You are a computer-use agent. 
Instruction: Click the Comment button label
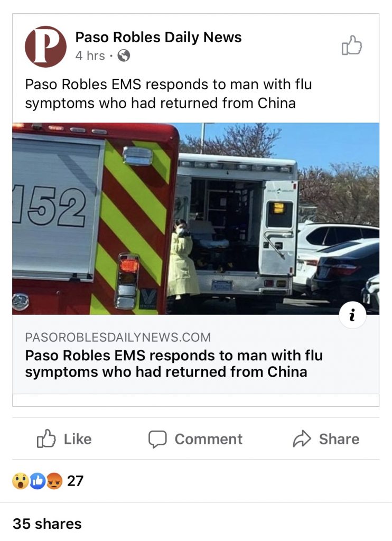pos(209,439)
